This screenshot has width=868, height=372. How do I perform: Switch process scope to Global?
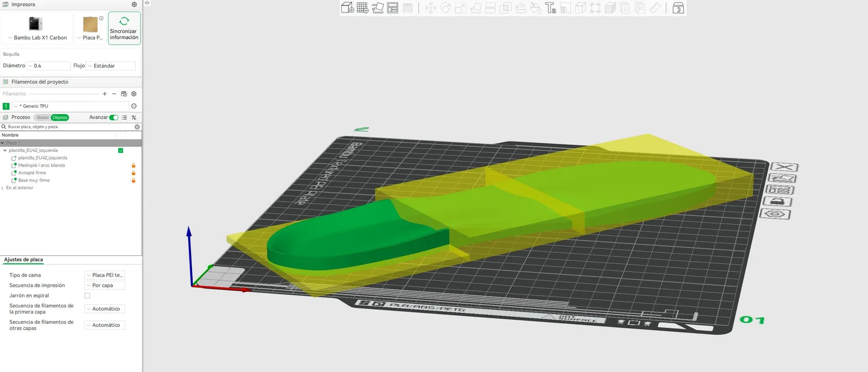pos(42,118)
